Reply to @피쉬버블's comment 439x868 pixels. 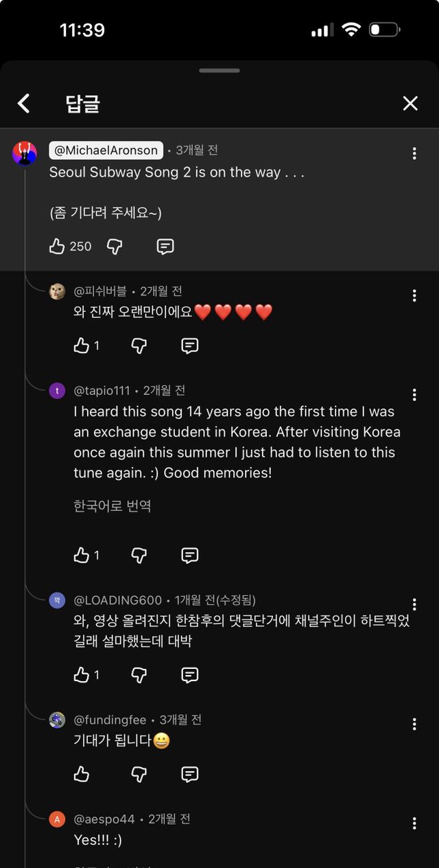tap(190, 346)
